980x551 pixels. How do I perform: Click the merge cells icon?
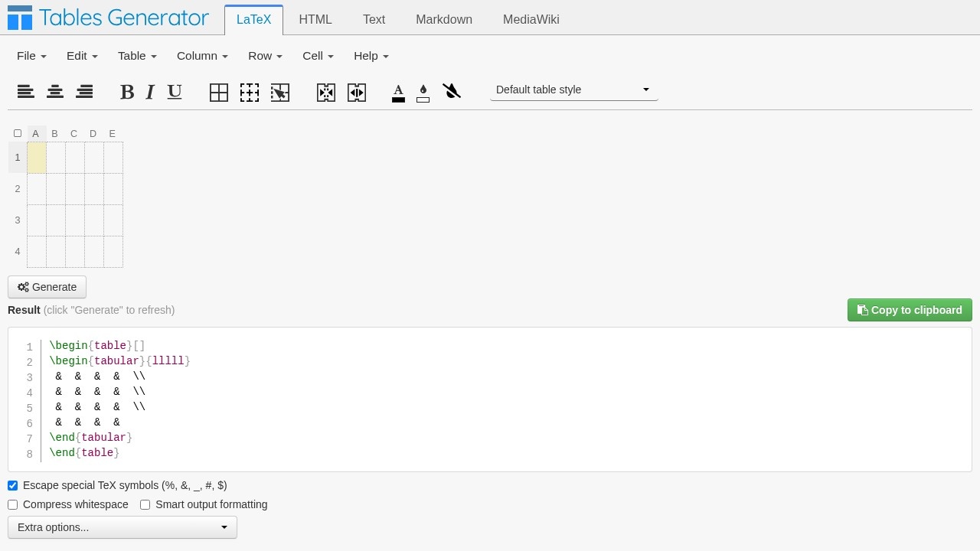(x=326, y=93)
